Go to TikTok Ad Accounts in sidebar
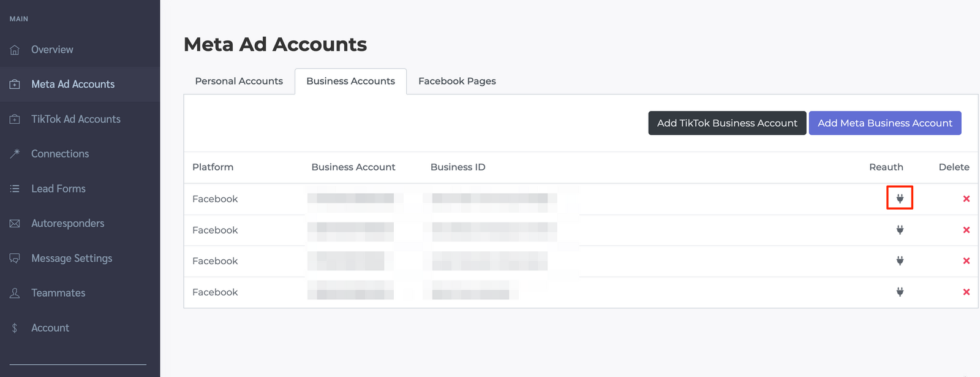Viewport: 980px width, 377px height. click(75, 119)
